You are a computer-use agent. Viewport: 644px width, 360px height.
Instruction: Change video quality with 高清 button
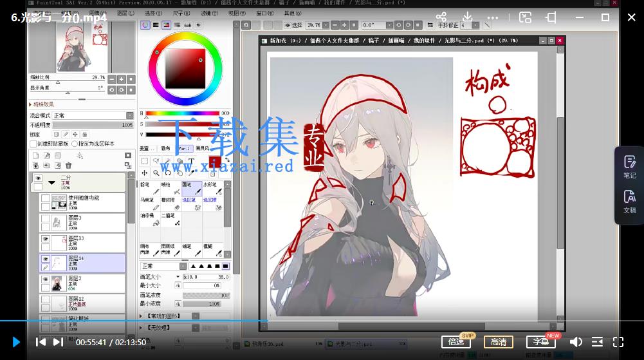click(x=499, y=342)
